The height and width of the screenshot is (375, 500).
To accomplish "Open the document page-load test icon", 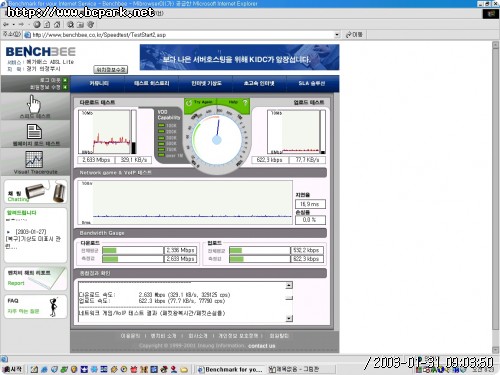I will 34,131.
